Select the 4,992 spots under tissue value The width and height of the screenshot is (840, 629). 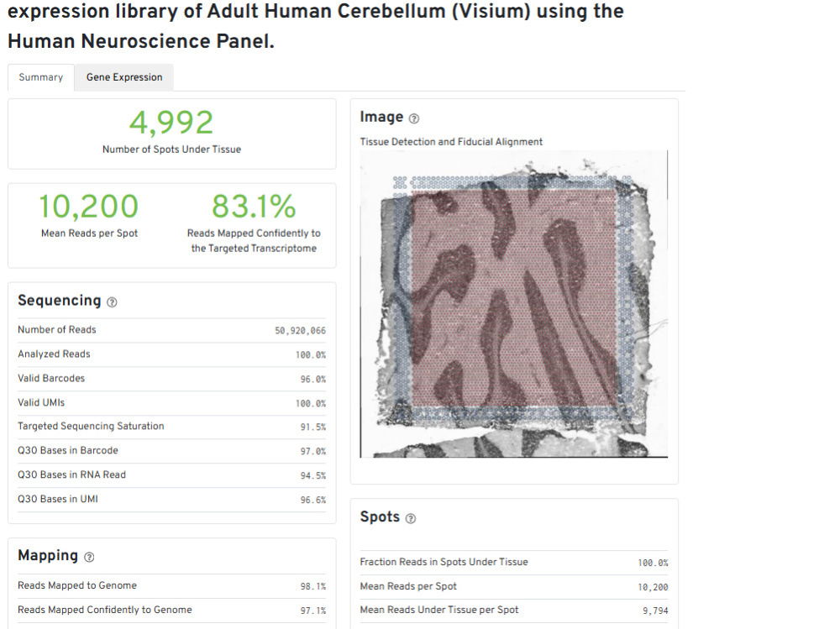pyautogui.click(x=171, y=123)
